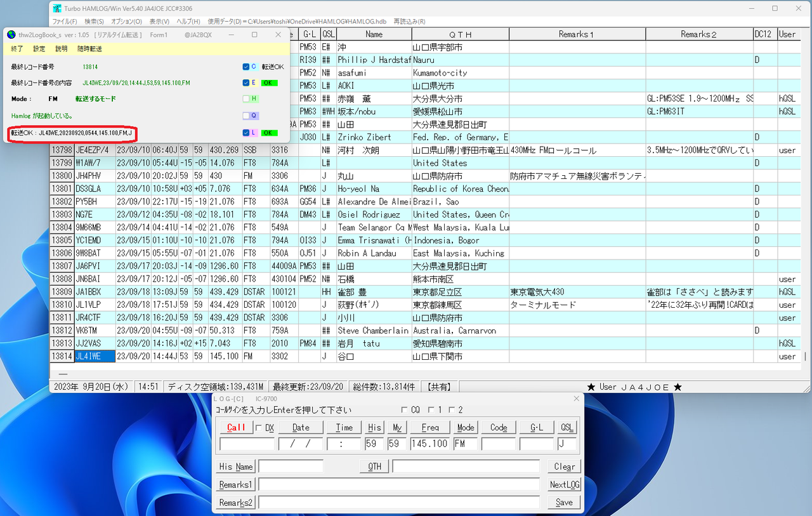Open the 検索(S) menu
812x516 pixels.
coord(95,22)
